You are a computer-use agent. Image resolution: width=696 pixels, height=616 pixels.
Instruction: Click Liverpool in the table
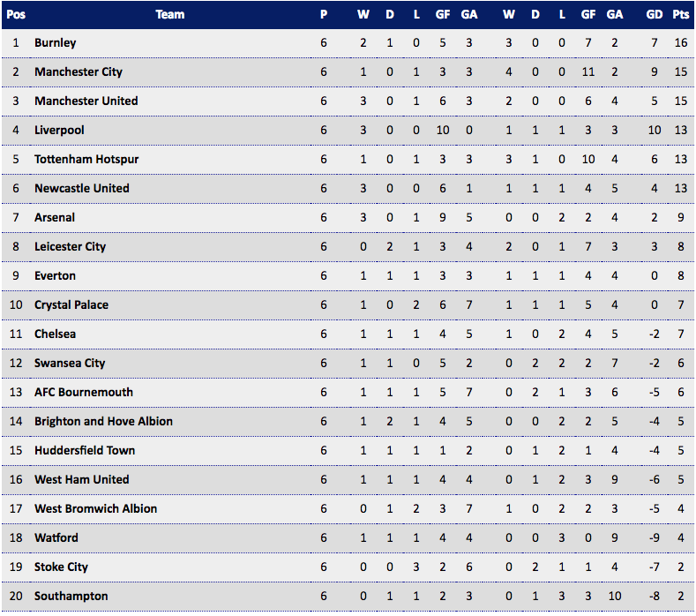pos(59,130)
